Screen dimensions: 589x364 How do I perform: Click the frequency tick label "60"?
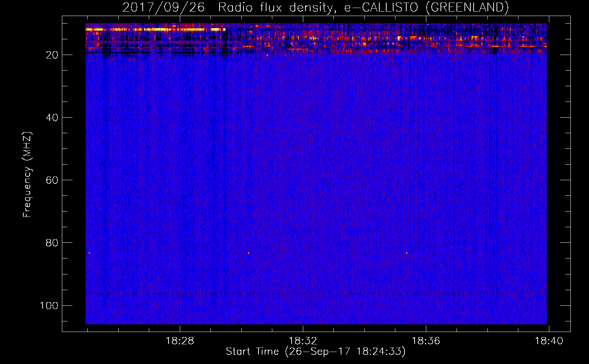[x=52, y=180]
